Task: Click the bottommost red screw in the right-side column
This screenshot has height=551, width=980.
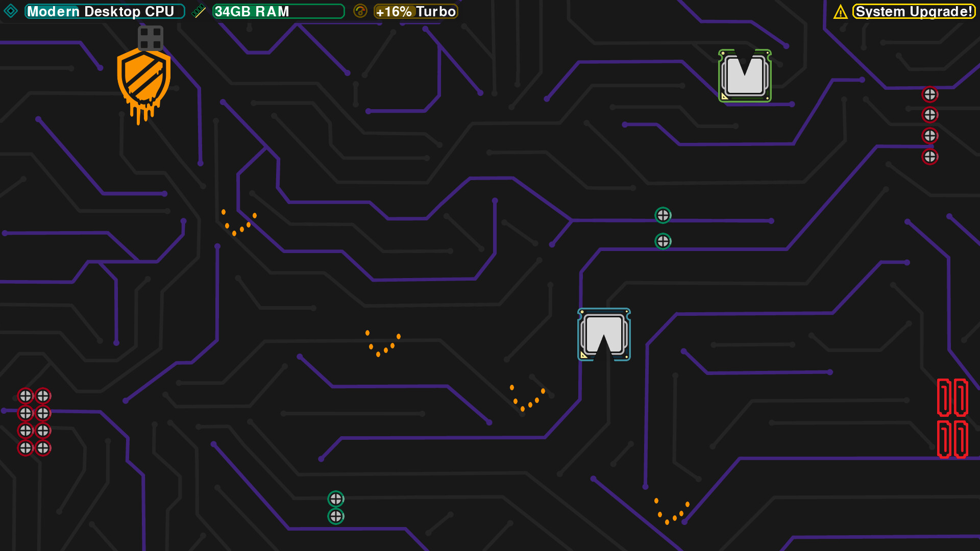Action: tap(930, 157)
